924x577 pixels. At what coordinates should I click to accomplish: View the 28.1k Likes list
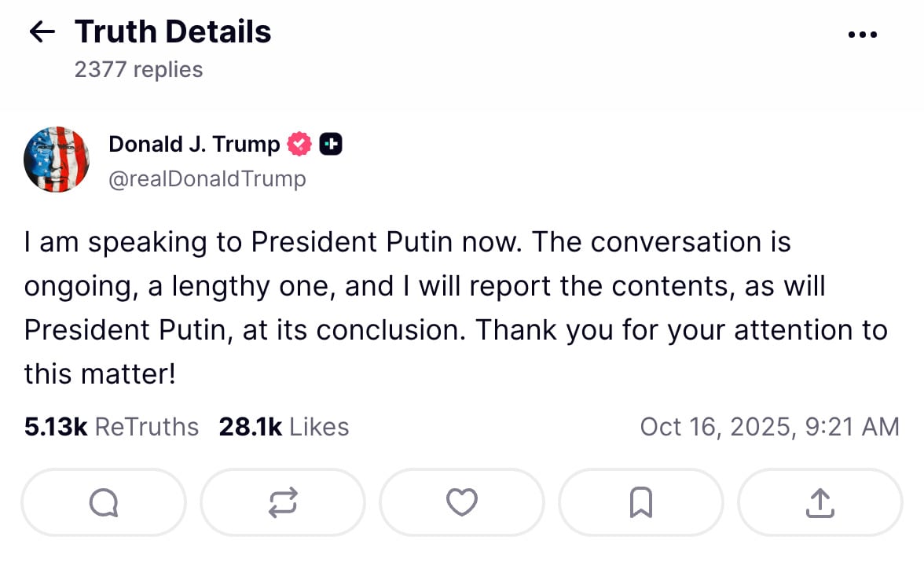point(284,427)
